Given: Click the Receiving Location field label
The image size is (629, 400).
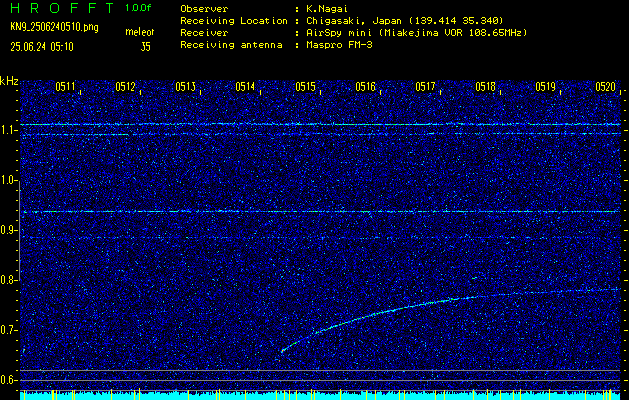Looking at the screenshot, I should (234, 20).
